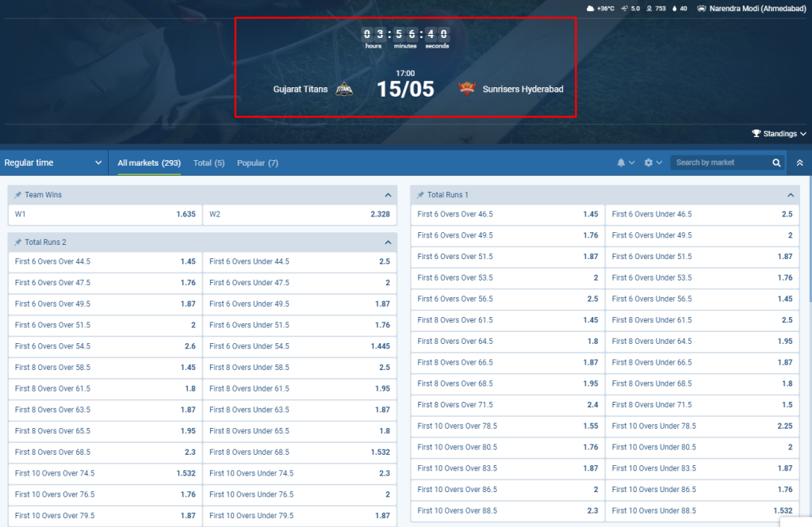Collapse the Total Runs 1 section
Image resolution: width=812 pixels, height=527 pixels.
click(791, 195)
